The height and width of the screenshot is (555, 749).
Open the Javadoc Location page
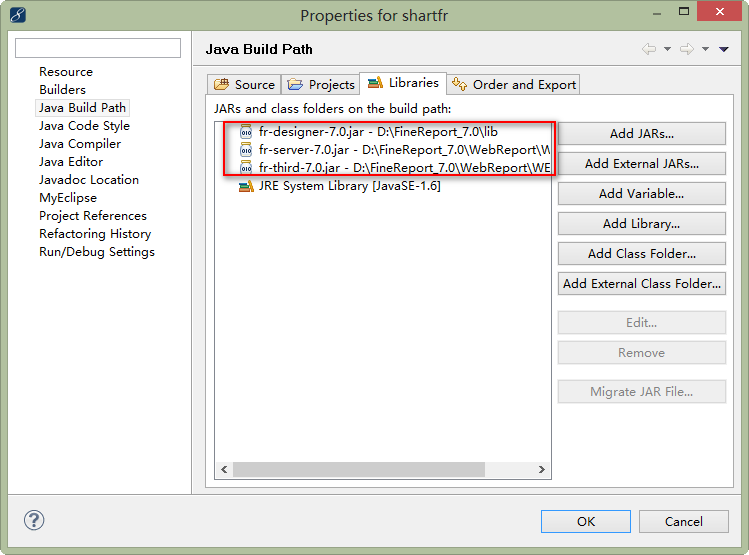[89, 180]
